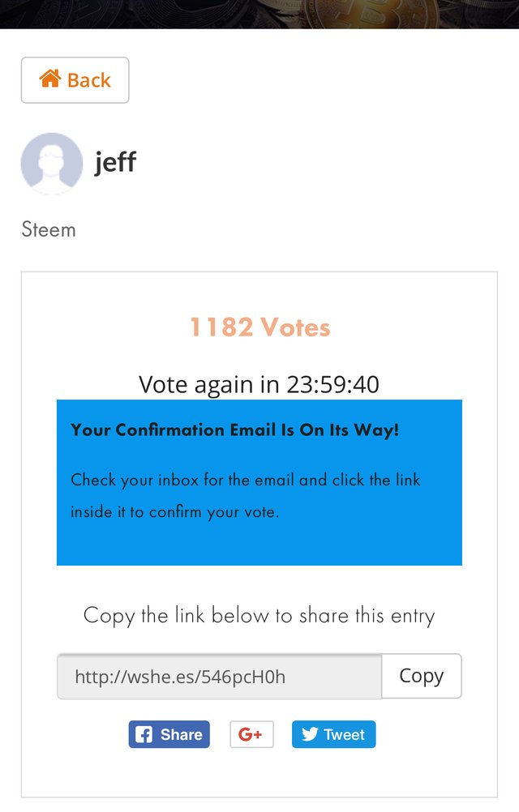Click the Steem entry description text

pyautogui.click(x=49, y=229)
